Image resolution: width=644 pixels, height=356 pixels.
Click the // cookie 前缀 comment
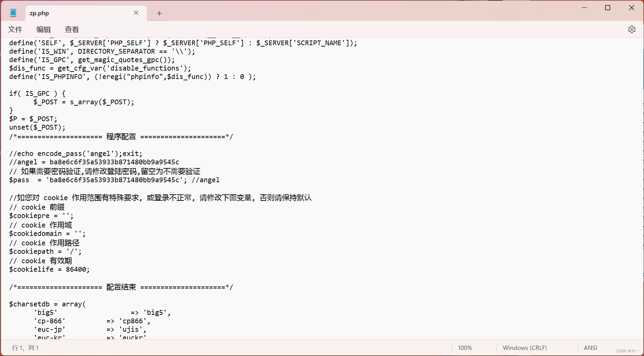click(37, 207)
